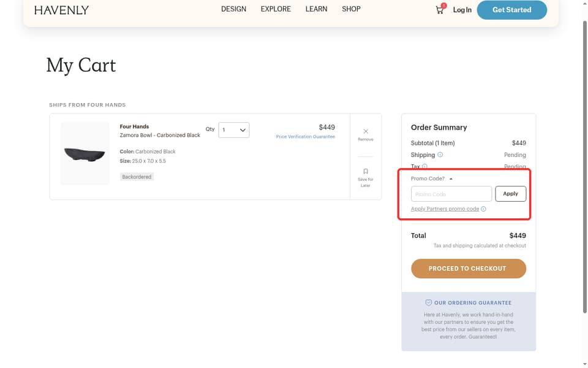
Task: Click the Apply promo button
Action: pos(510,194)
